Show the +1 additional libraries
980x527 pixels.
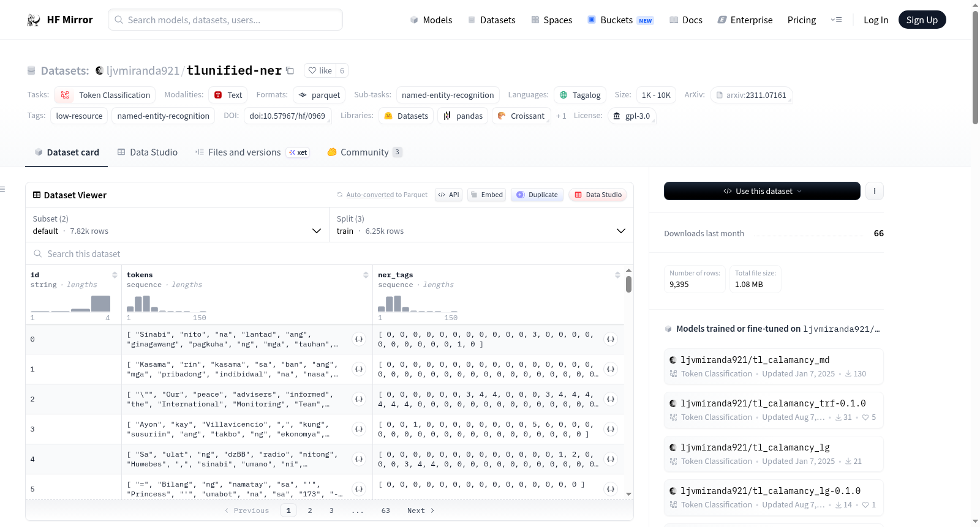561,116
